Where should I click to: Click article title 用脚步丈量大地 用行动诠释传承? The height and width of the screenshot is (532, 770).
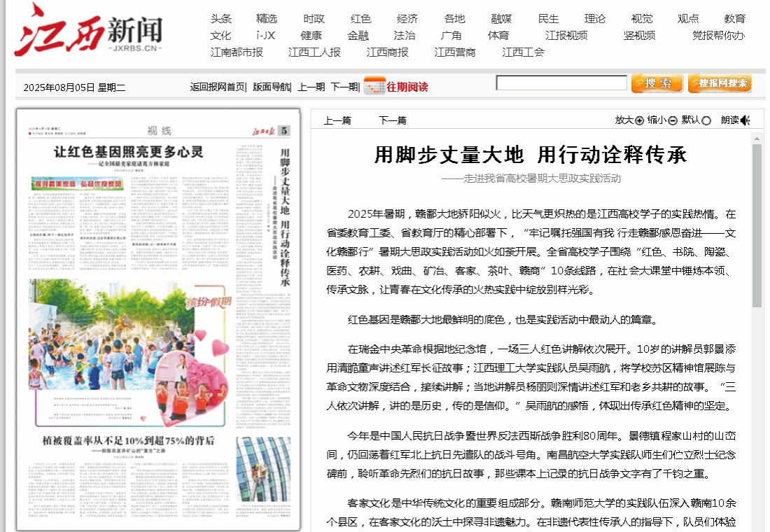coord(531,155)
